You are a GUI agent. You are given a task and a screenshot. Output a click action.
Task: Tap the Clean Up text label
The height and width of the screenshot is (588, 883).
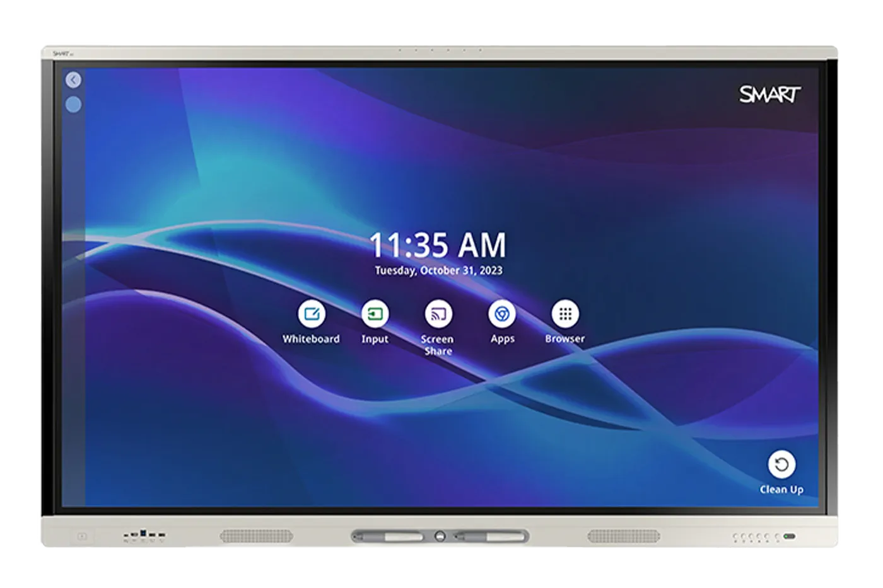pos(782,488)
